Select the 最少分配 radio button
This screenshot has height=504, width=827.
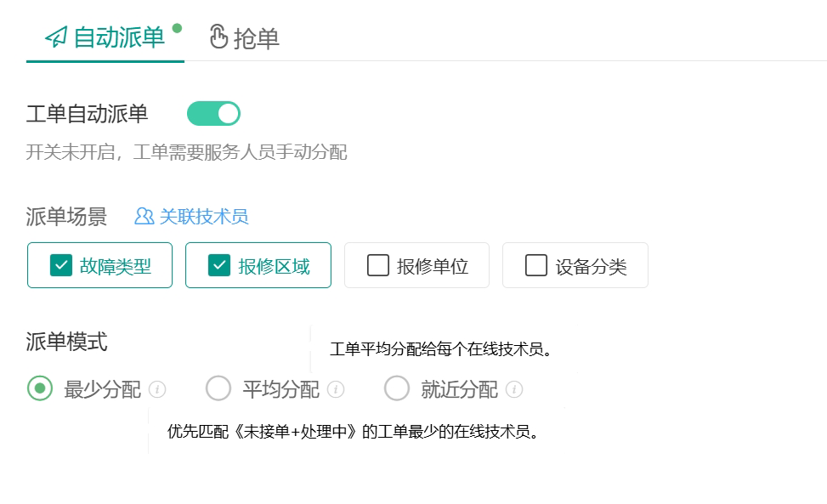(40, 388)
